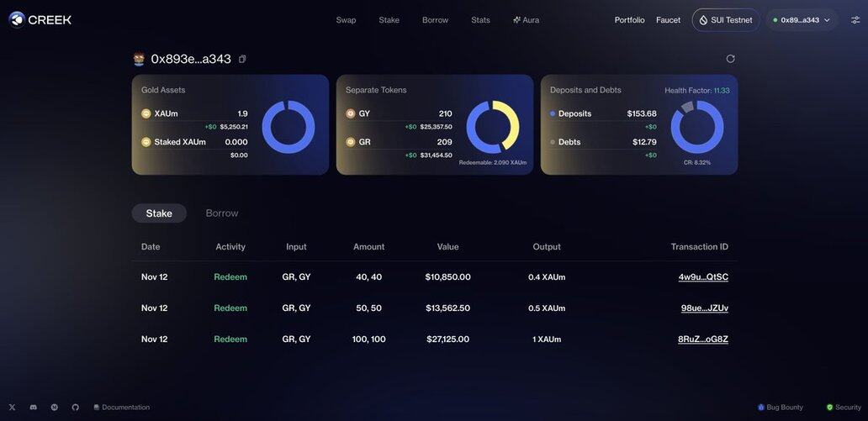
Task: Open the SUI Testnet network selector
Action: point(726,20)
